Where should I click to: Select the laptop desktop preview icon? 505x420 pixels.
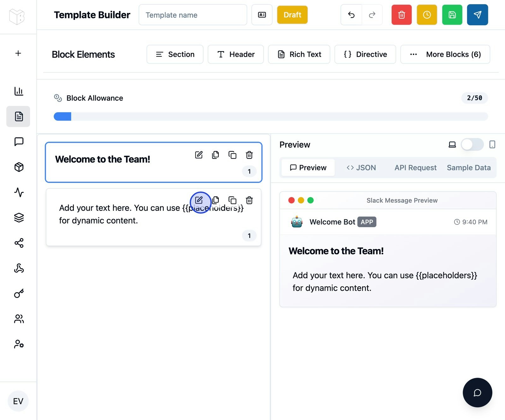tap(452, 145)
